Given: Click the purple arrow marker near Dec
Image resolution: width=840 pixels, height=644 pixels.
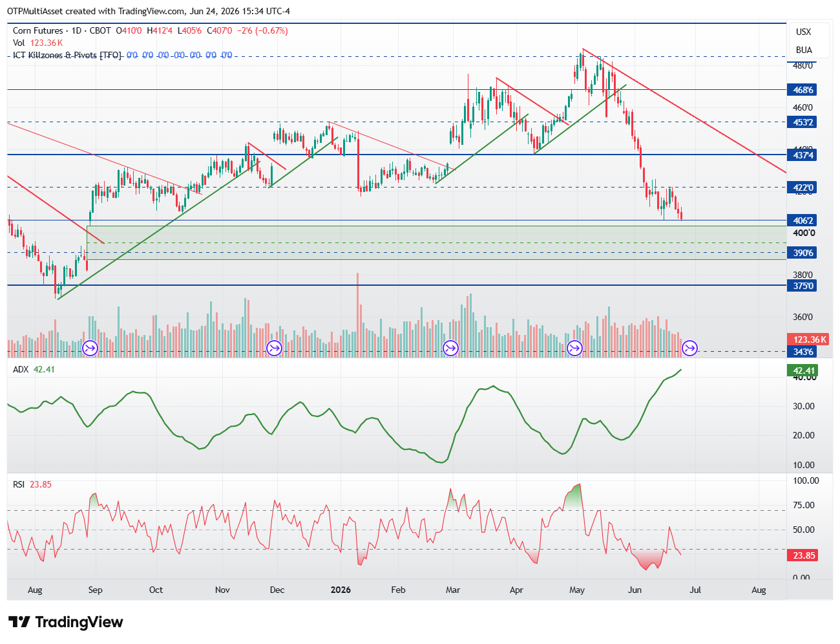Looking at the screenshot, I should click(x=274, y=349).
